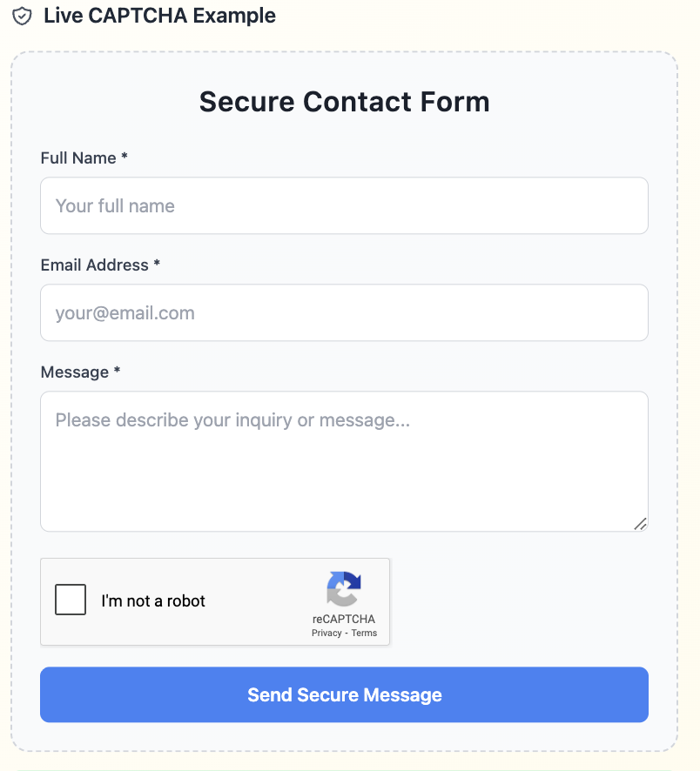Screen dimensions: 700x771
Task: Click the Message box resize handle
Action: [x=640, y=523]
